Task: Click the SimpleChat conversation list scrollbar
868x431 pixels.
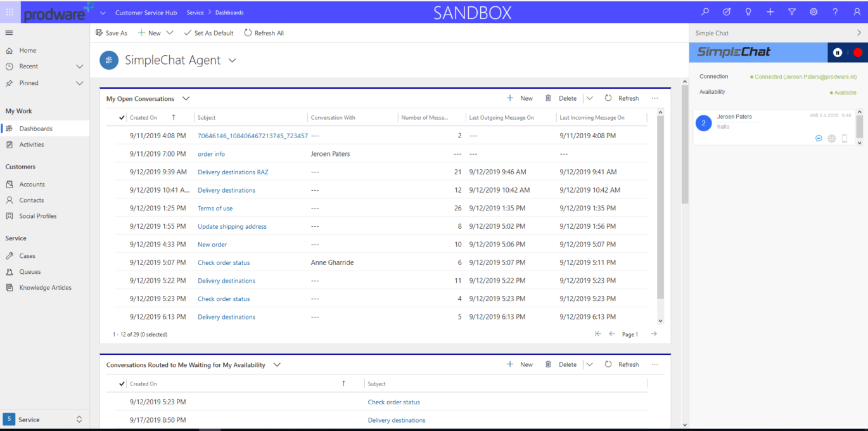Action: 860,127
